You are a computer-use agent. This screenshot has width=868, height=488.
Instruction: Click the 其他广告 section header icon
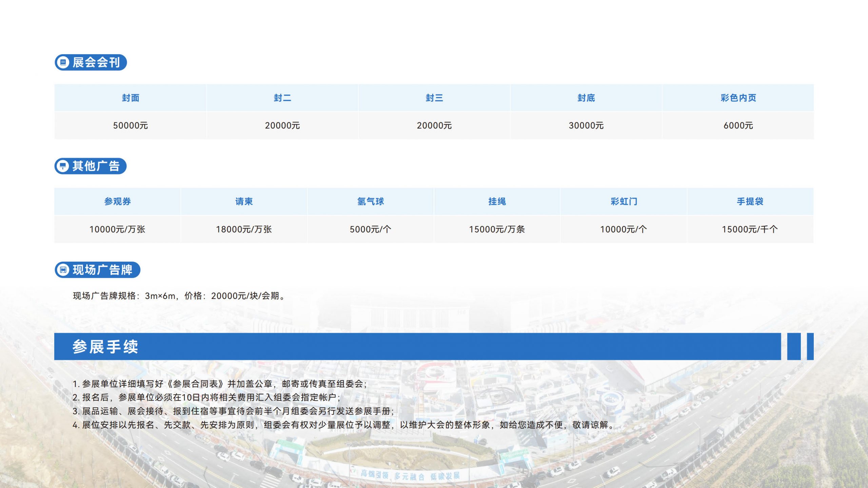pyautogui.click(x=63, y=166)
